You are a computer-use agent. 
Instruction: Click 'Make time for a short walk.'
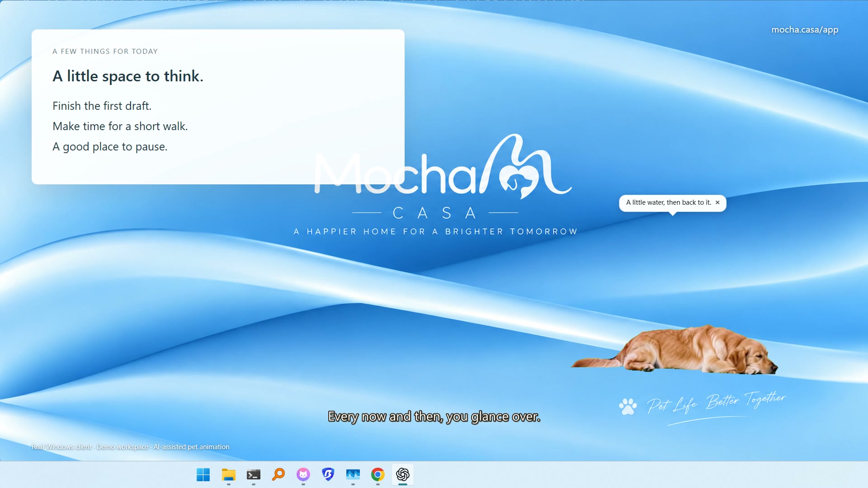(120, 127)
